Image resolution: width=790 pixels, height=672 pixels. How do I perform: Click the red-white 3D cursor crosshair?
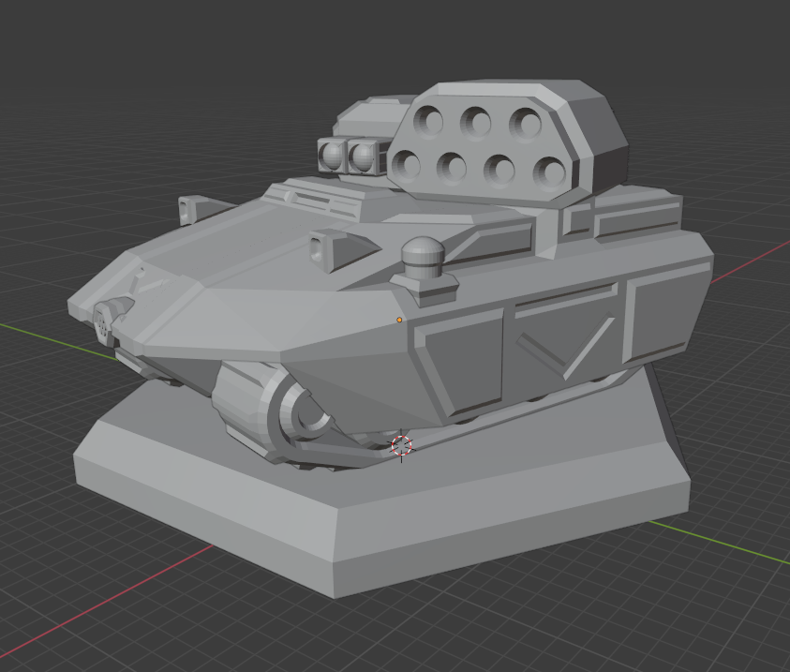401,446
